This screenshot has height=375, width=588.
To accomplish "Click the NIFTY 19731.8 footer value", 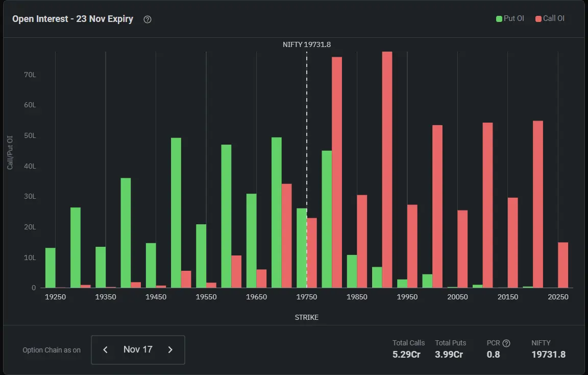I will 548,355.
